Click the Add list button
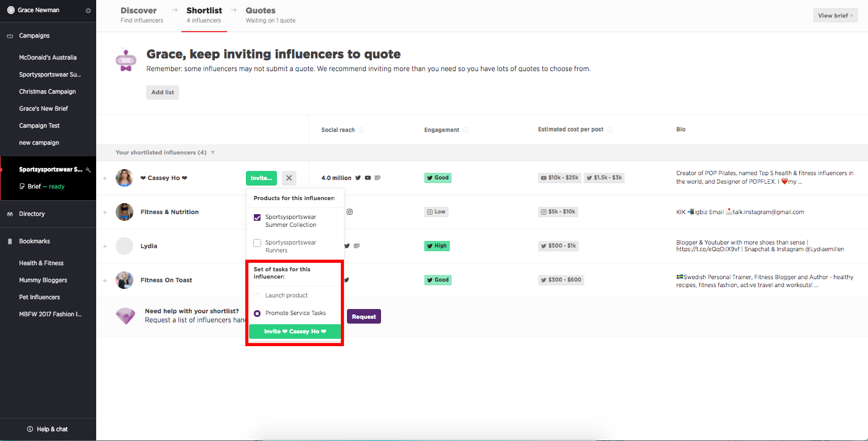 point(163,92)
